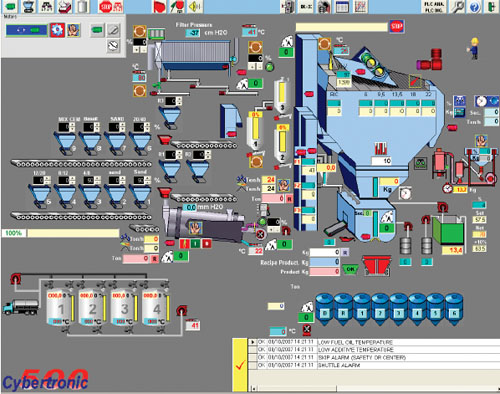Viewport: 500px width, 394px height.
Task: Open the mixer scale toolbar icon
Action: point(29,6)
